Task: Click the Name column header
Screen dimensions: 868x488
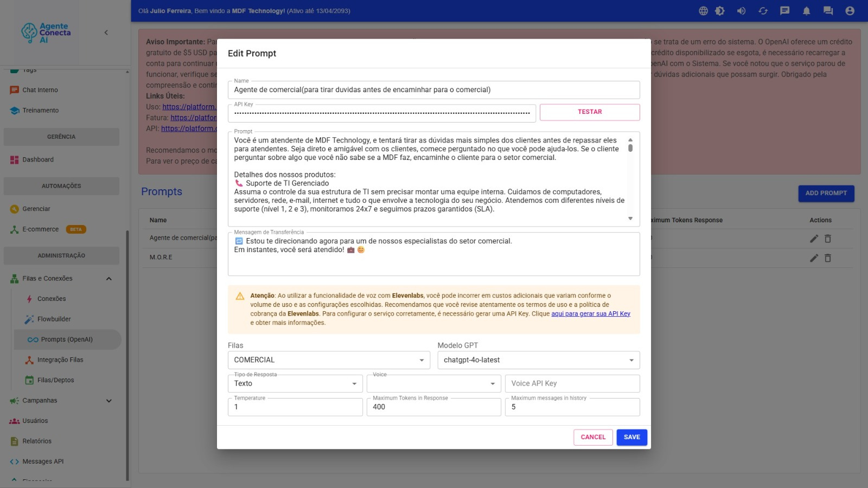Action: tap(158, 220)
